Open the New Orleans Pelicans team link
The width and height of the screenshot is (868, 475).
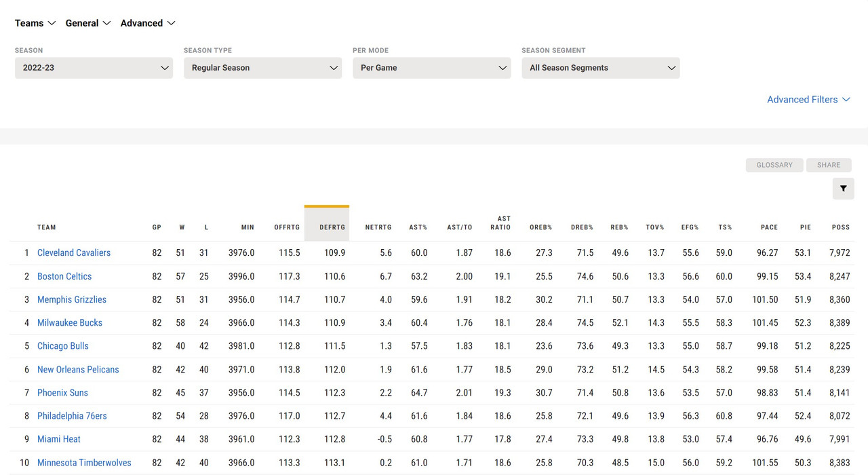(78, 369)
